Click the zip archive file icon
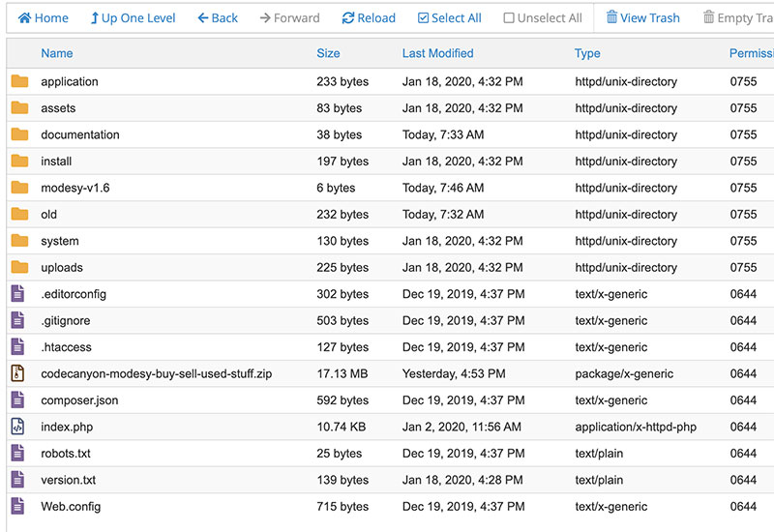Viewport: 774px width, 532px height. pos(18,373)
